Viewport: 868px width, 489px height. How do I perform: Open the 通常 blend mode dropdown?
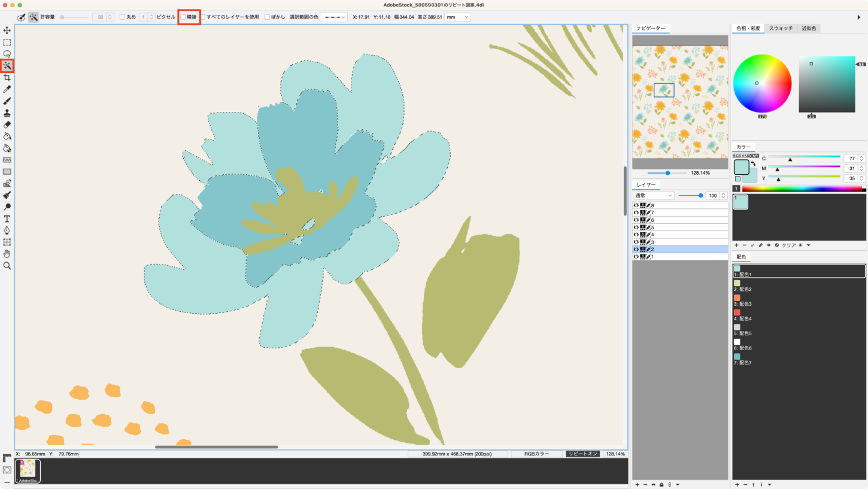pos(654,196)
